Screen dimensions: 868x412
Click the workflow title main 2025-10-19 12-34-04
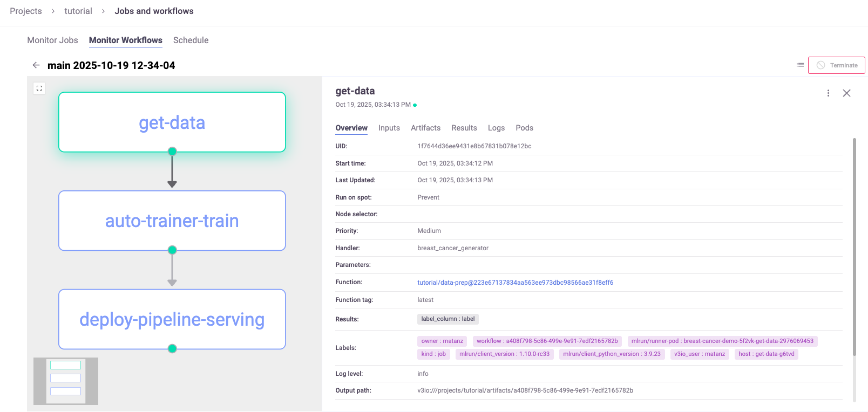pos(111,65)
